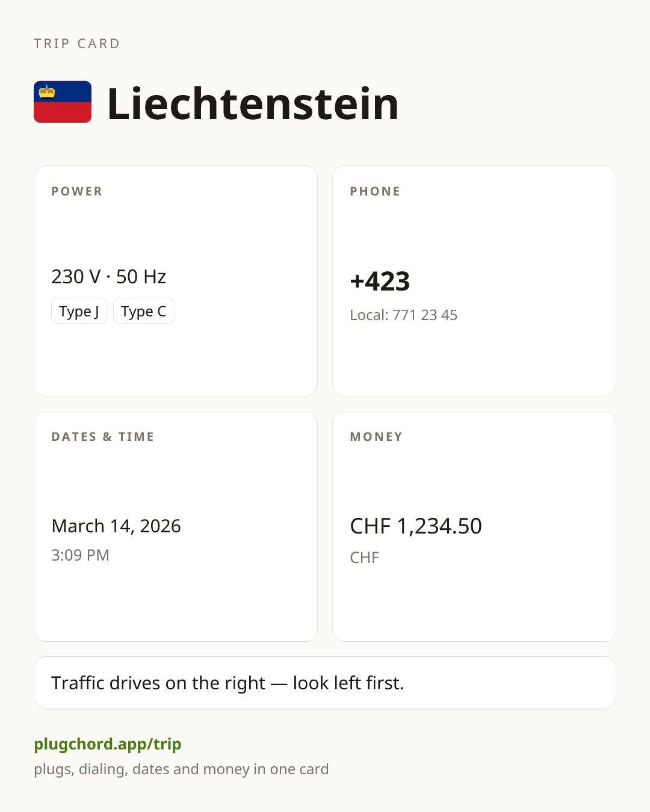This screenshot has width=650, height=812.
Task: Open the Power card header
Action: pos(77,191)
